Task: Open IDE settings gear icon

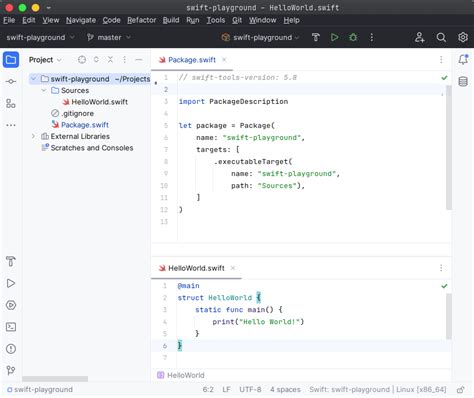Action: coord(463,37)
